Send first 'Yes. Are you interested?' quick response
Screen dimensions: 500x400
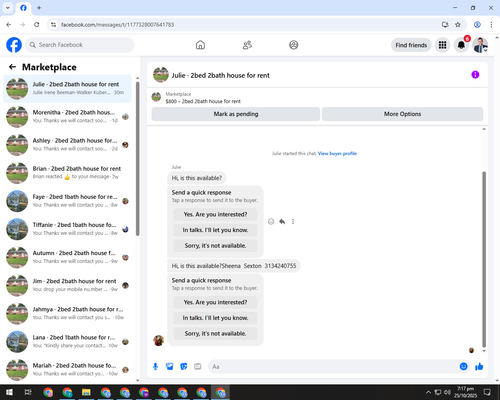coord(215,214)
